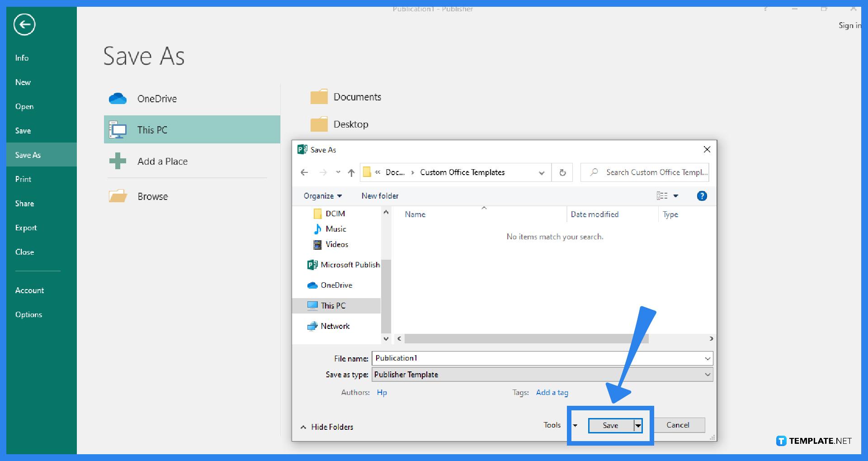Click Add a Place plus icon
The width and height of the screenshot is (868, 461).
click(x=118, y=161)
